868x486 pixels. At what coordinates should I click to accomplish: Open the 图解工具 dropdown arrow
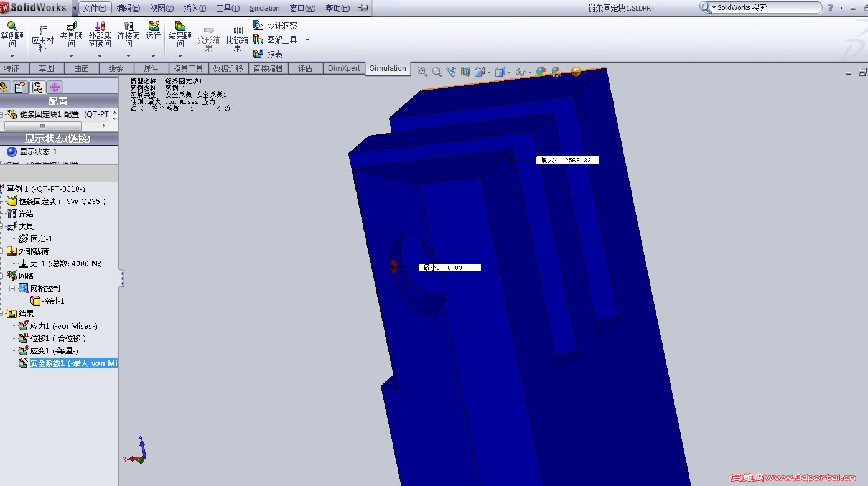[x=307, y=40]
